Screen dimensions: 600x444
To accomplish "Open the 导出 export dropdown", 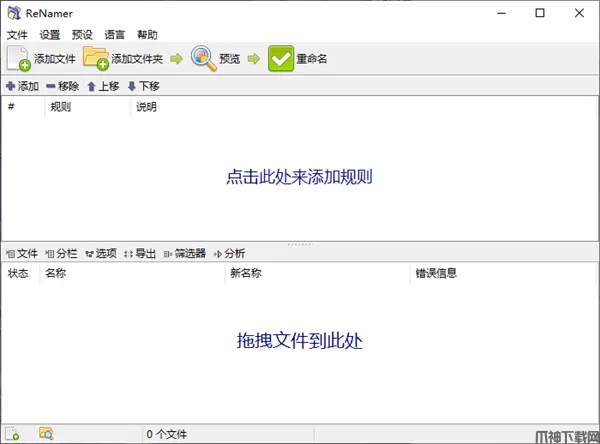I will tap(140, 253).
